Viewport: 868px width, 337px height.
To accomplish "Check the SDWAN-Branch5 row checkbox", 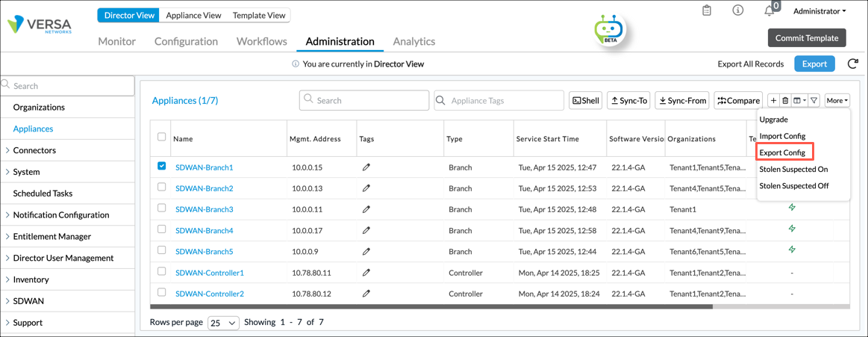I will point(162,250).
